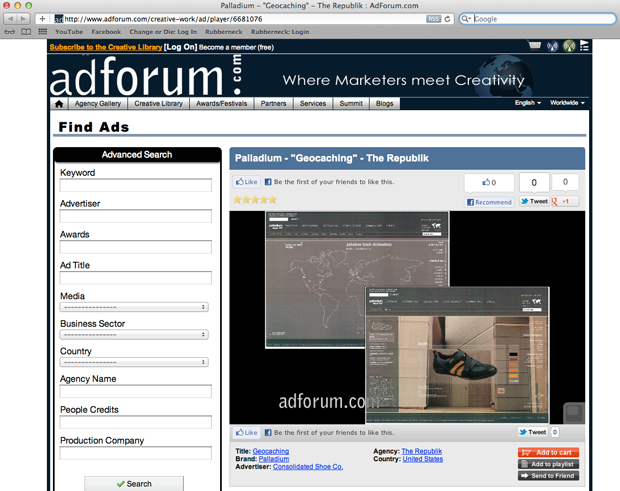Screen dimensions: 620x491
Task: Click the Ad Title input field
Action: pos(136,278)
